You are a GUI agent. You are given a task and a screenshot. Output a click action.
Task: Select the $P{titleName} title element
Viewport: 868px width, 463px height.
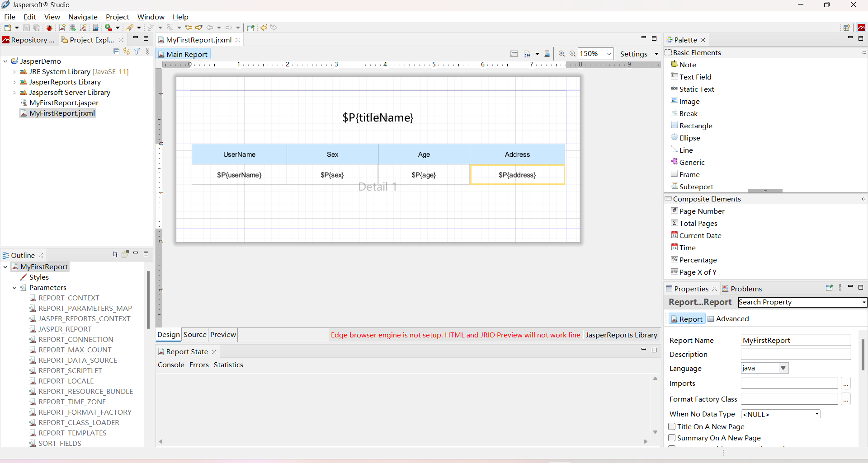378,117
